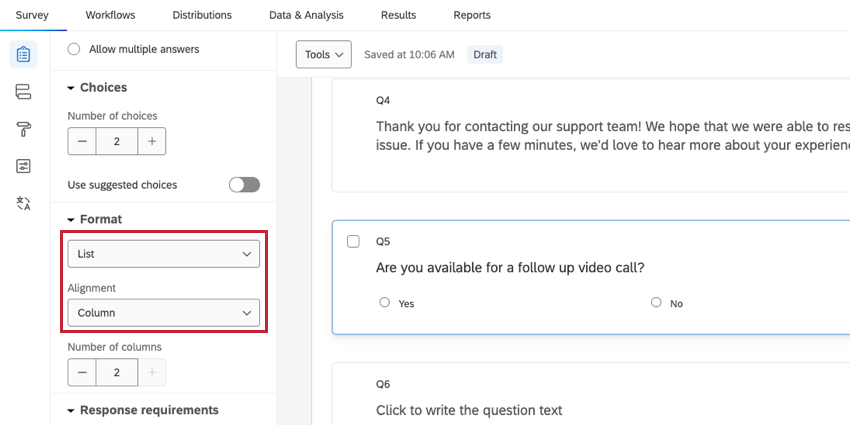Select the Yes answer radio button
Image resolution: width=850 pixels, height=425 pixels.
pos(385,302)
